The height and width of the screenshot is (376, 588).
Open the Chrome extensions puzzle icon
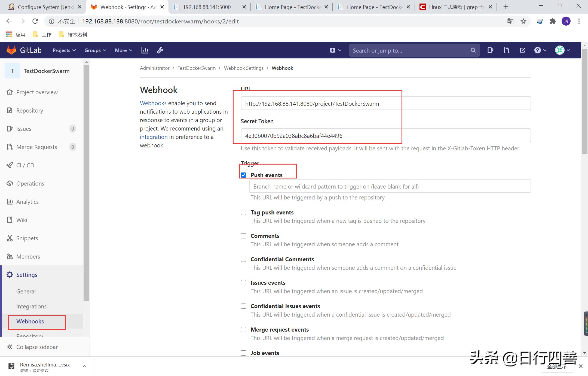(x=553, y=21)
